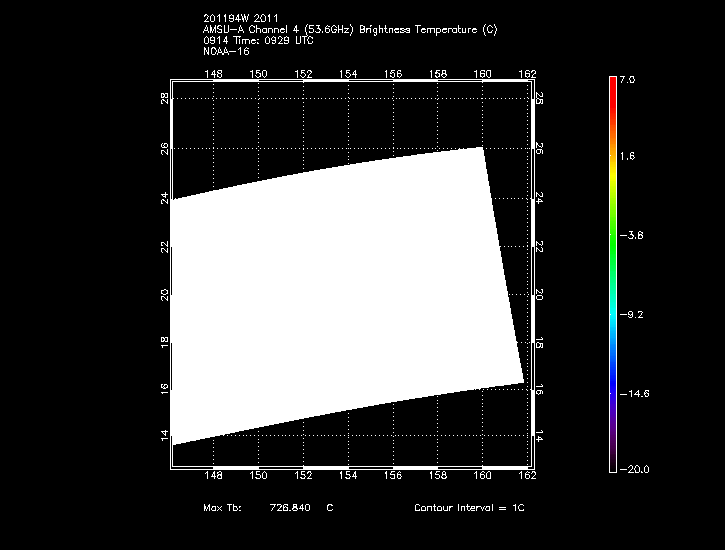Viewport: 725px width, 550px height.
Task: Click the 154 longitude label on bottom axis
Action: [x=348, y=476]
